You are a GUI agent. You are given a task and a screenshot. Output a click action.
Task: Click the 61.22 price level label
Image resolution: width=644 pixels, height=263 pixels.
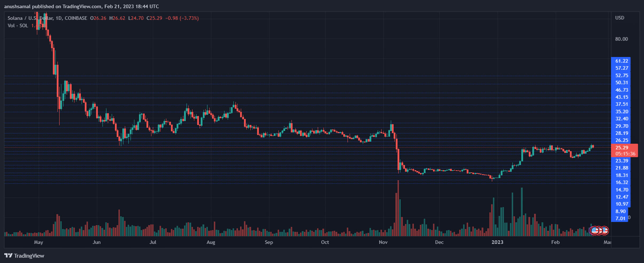pos(622,61)
